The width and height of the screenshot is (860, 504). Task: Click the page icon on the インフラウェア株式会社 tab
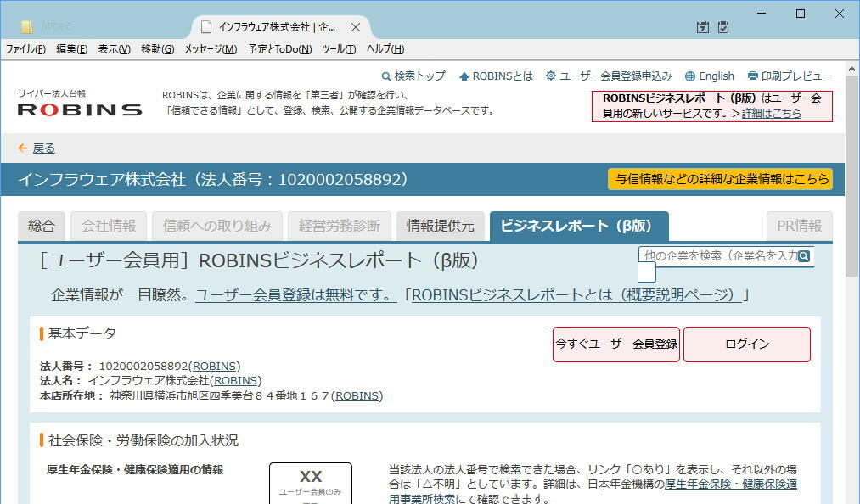coord(206,27)
